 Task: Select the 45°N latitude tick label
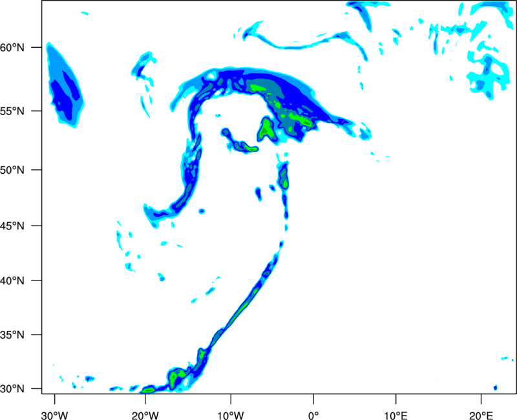pyautogui.click(x=12, y=226)
